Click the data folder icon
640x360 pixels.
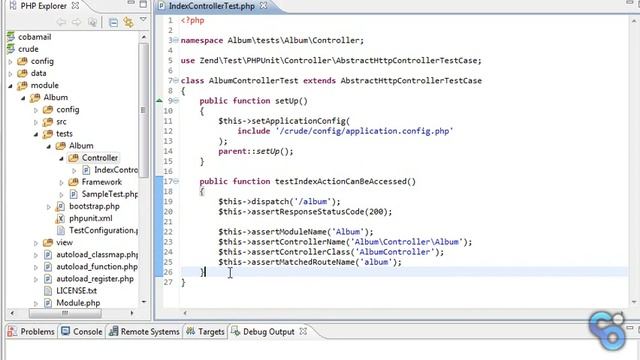click(22, 73)
